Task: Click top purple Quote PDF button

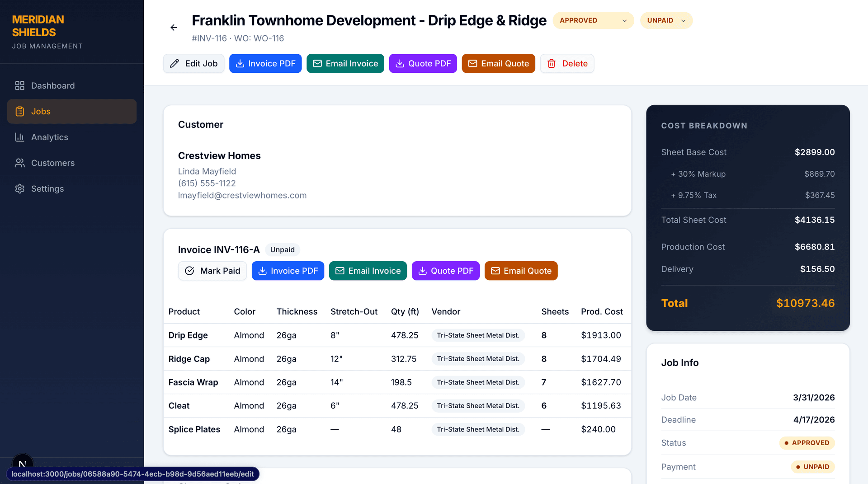Action: point(423,64)
